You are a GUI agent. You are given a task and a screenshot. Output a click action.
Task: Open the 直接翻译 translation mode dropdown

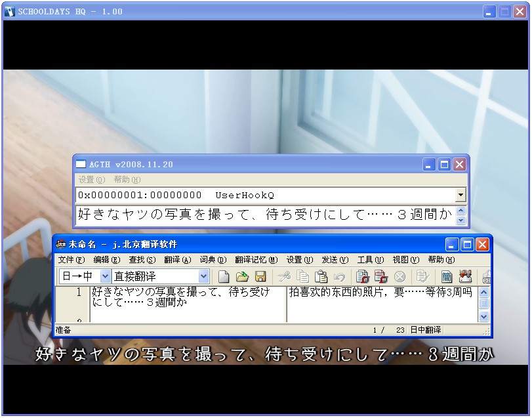pos(203,276)
